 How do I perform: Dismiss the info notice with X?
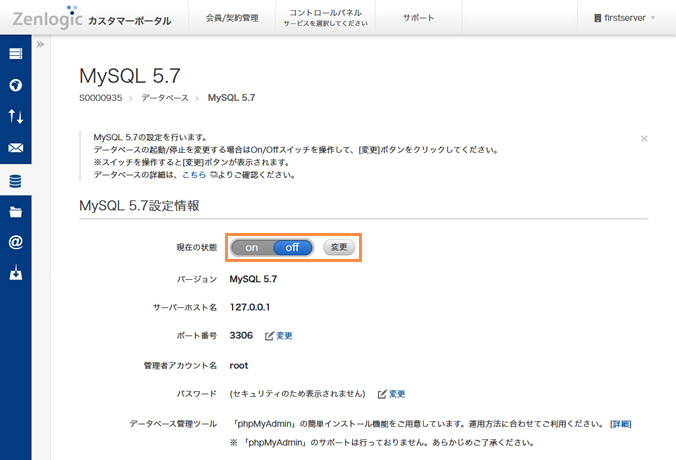644,138
